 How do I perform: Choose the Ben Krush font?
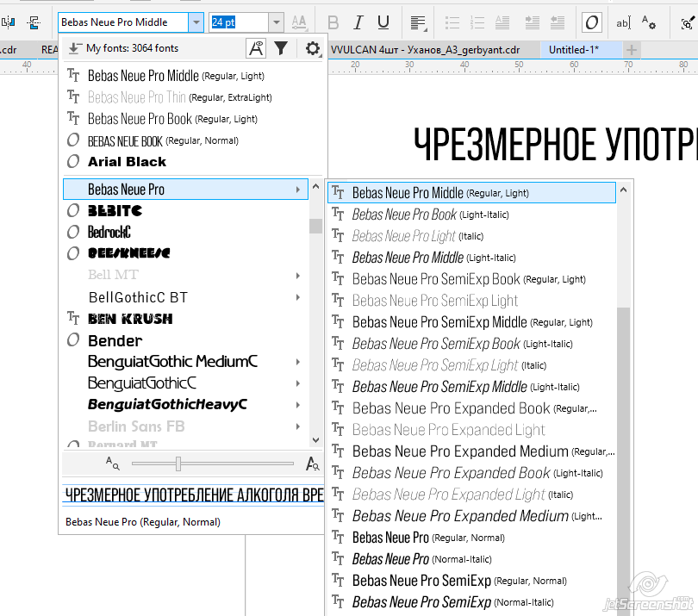tap(185, 318)
